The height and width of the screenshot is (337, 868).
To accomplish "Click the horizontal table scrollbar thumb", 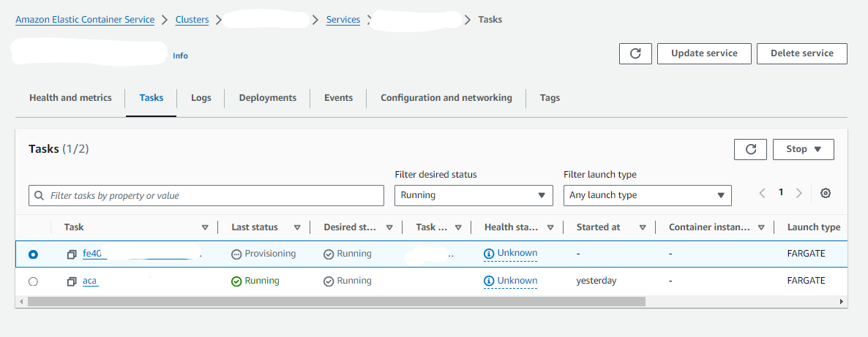I will coord(336,302).
